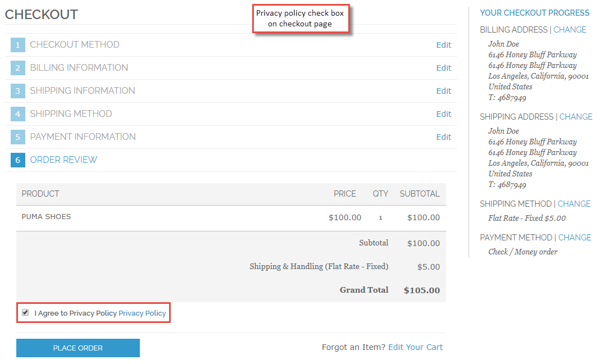Viewport: 601px width, 364px height.
Task: Click the Your Checkout Progress heading
Action: click(x=534, y=13)
